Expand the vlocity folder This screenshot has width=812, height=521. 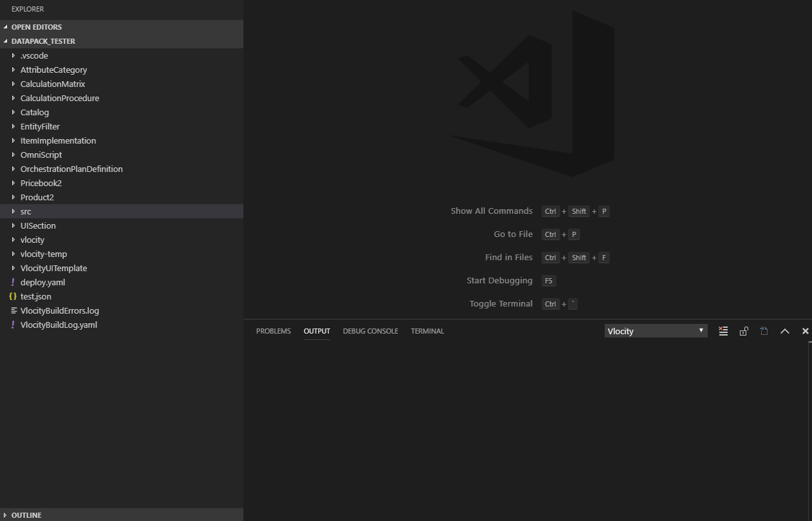(x=122, y=240)
